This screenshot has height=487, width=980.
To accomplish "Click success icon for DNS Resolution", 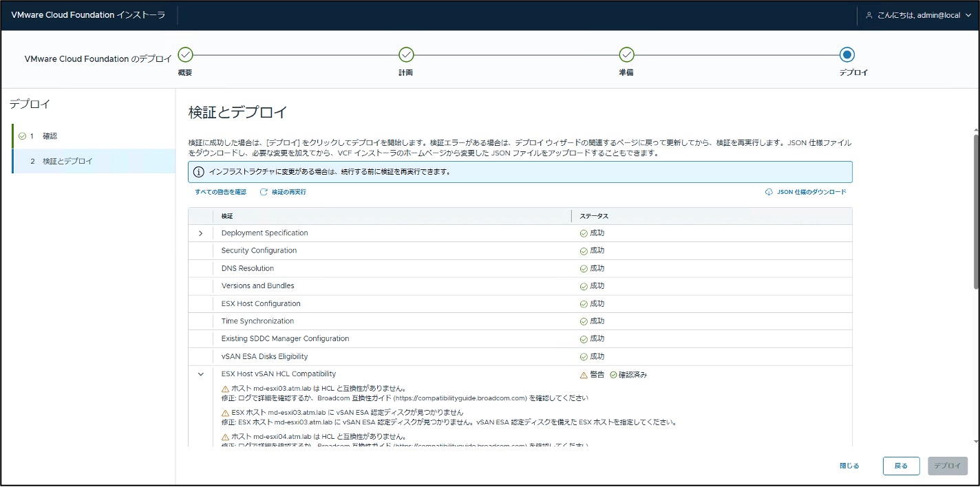I will 584,269.
